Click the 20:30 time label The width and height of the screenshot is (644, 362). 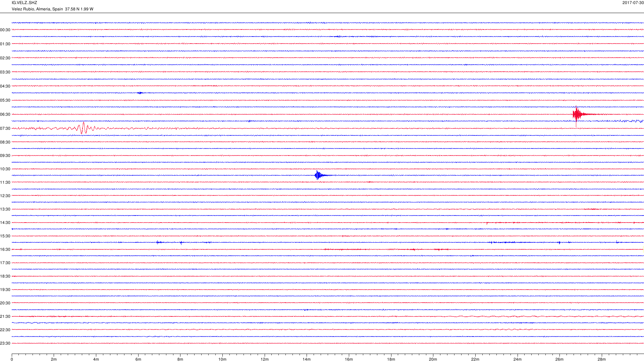pos(5,303)
